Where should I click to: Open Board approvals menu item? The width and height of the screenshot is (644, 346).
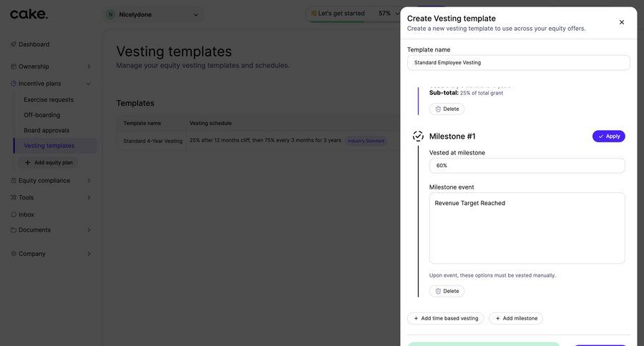pos(47,130)
